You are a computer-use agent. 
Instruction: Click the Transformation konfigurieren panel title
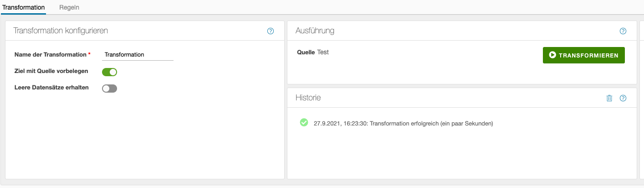point(61,31)
